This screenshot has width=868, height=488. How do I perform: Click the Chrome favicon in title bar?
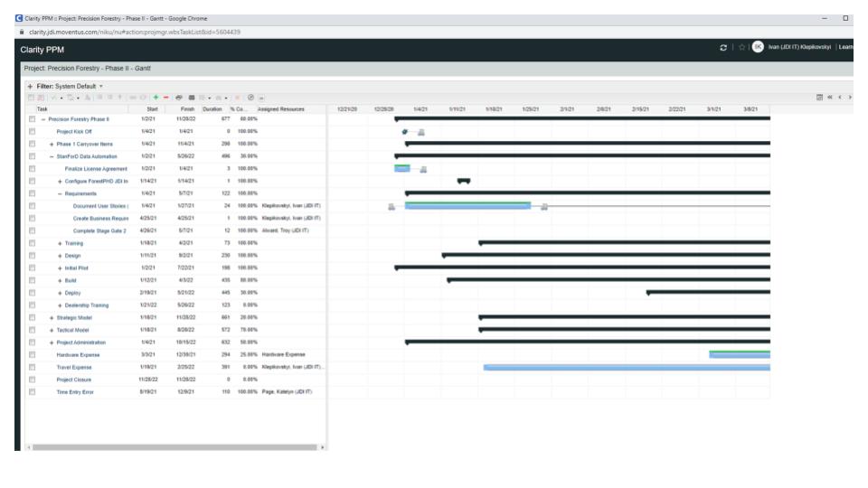[x=19, y=18]
